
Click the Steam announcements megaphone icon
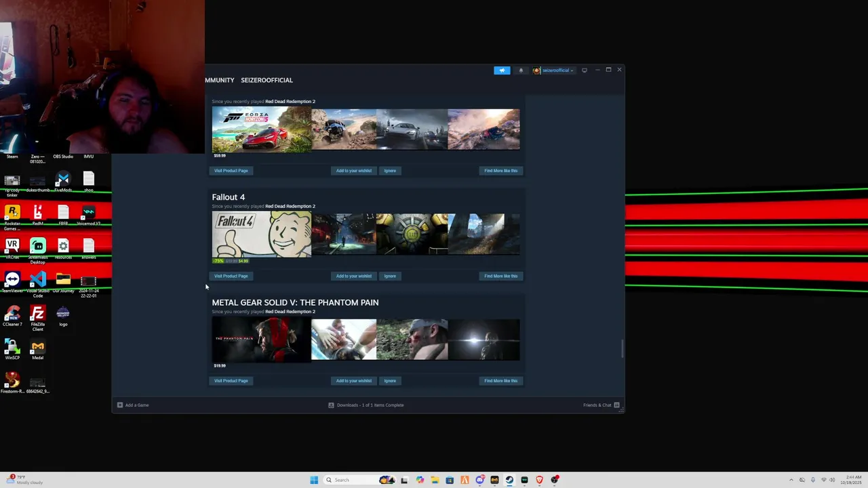(x=502, y=70)
